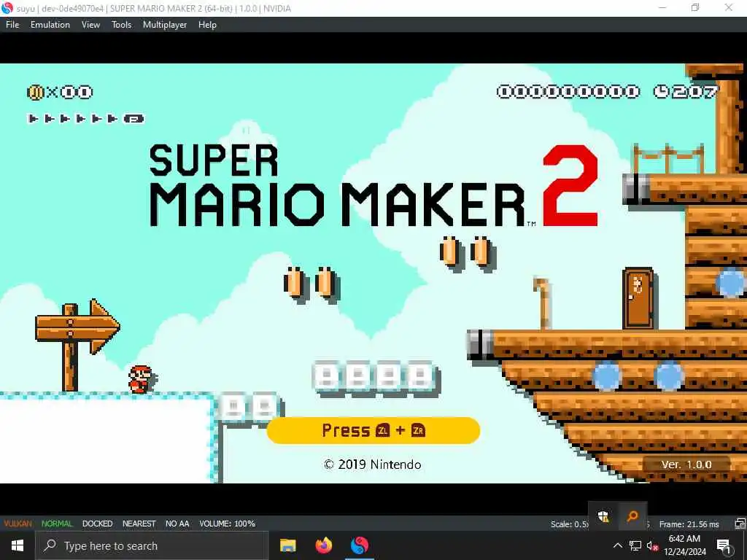This screenshot has height=560, width=747.
Task: Open File Explorer from the taskbar
Action: (x=287, y=545)
